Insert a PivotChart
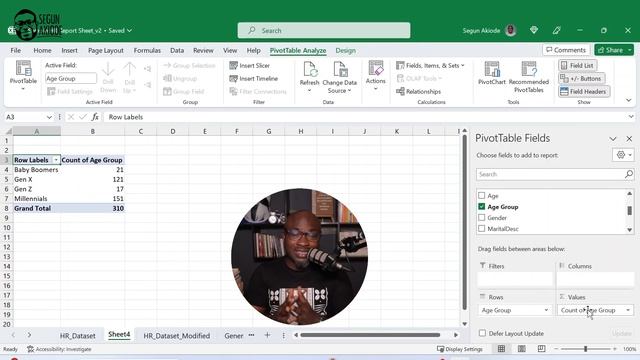Viewport: 640px width, 360px height. [492, 73]
